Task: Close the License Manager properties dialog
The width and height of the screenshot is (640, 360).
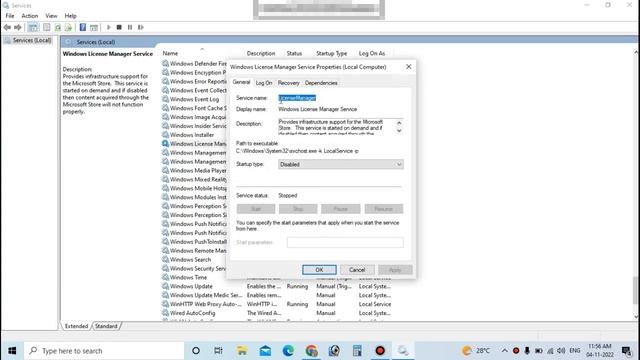Action: tap(409, 67)
